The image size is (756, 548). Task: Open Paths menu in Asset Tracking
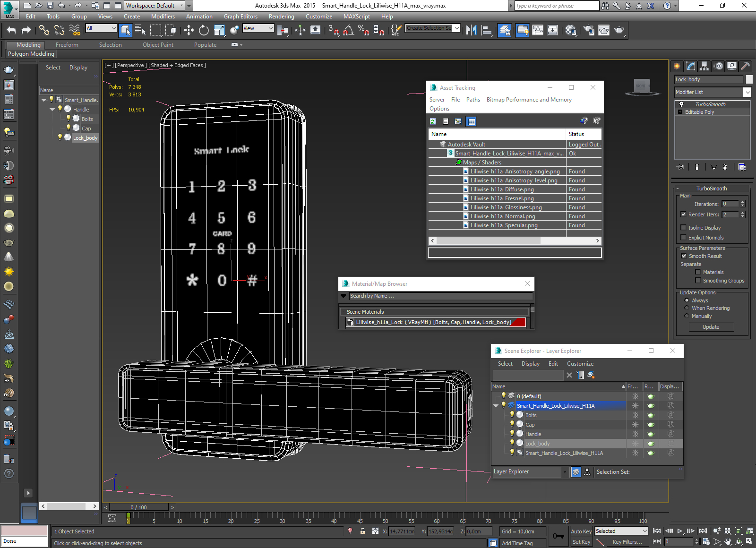[473, 100]
